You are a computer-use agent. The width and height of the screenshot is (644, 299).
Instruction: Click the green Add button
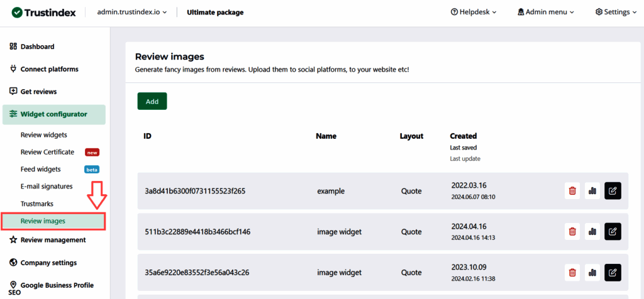point(152,101)
